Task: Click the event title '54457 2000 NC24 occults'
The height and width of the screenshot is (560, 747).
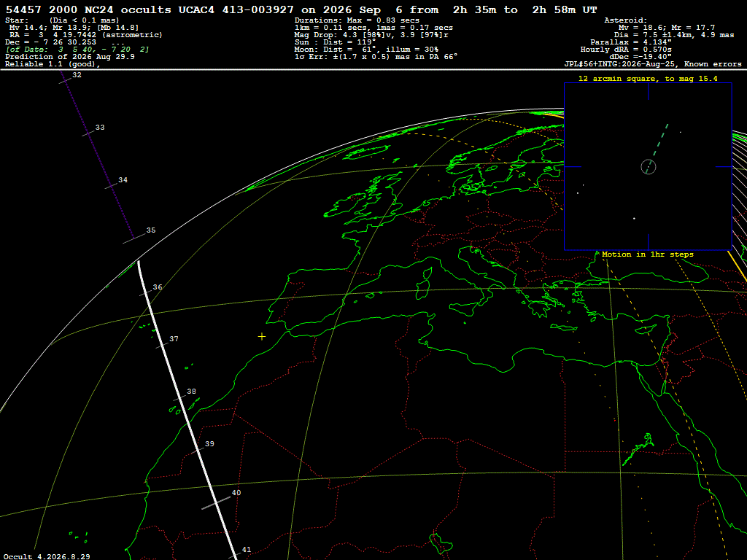Action: point(88,9)
